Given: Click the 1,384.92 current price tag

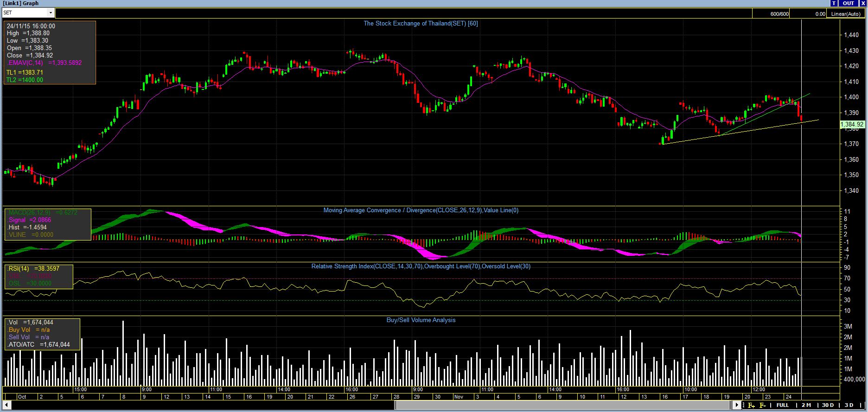Looking at the screenshot, I should click(x=852, y=124).
